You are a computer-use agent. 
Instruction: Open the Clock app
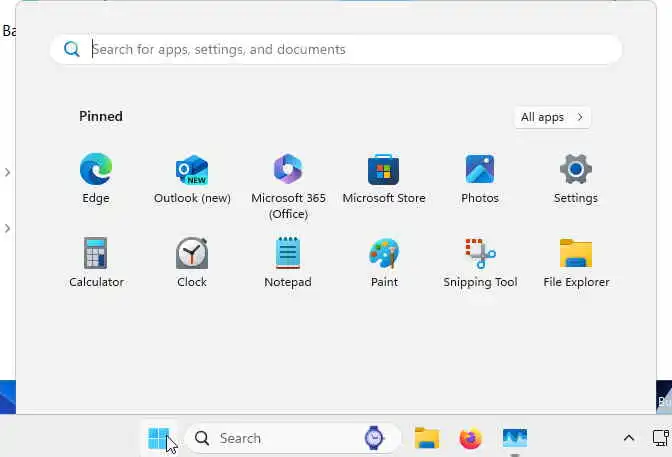[192, 262]
